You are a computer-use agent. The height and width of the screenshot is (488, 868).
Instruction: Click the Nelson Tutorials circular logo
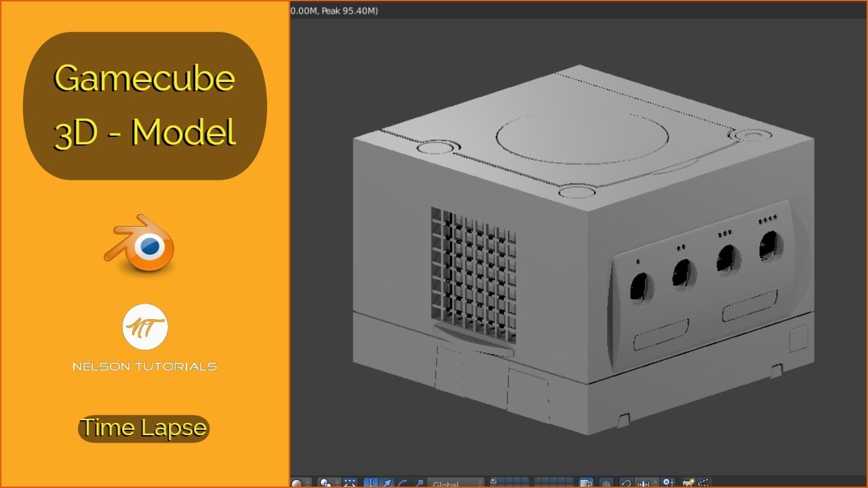(144, 327)
